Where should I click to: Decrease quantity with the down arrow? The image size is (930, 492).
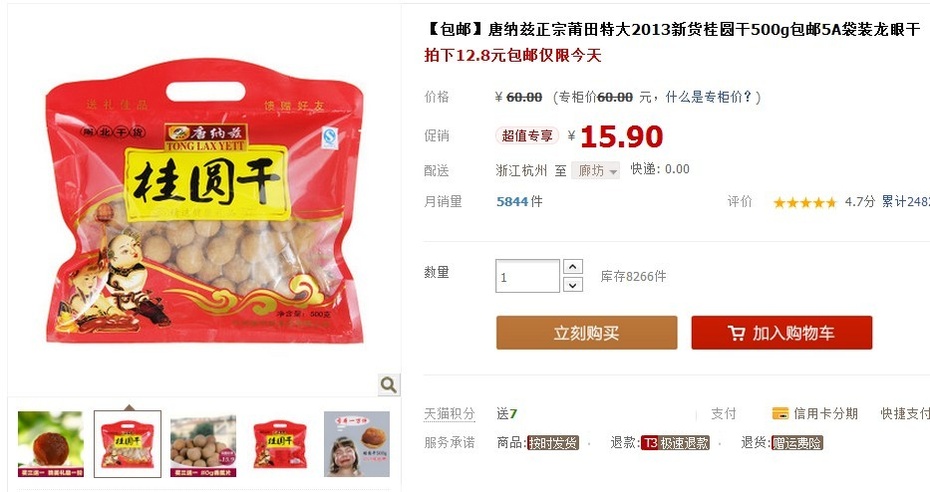(572, 285)
